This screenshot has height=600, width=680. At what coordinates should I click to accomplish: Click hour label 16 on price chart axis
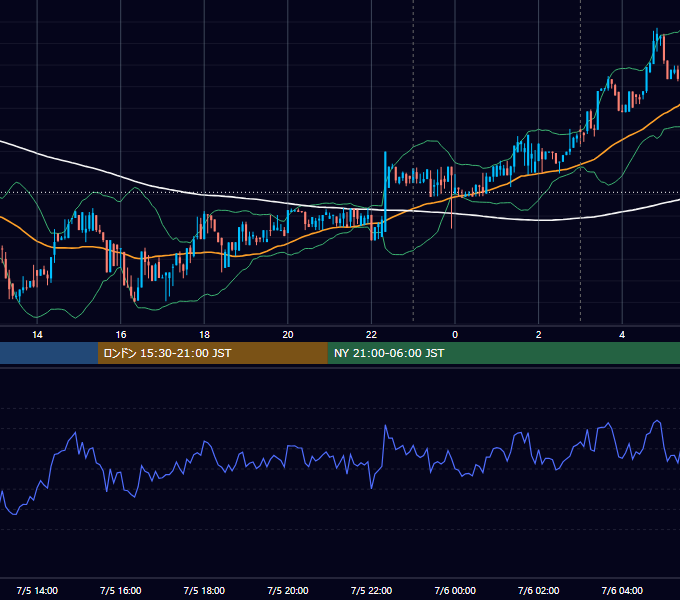(x=121, y=334)
